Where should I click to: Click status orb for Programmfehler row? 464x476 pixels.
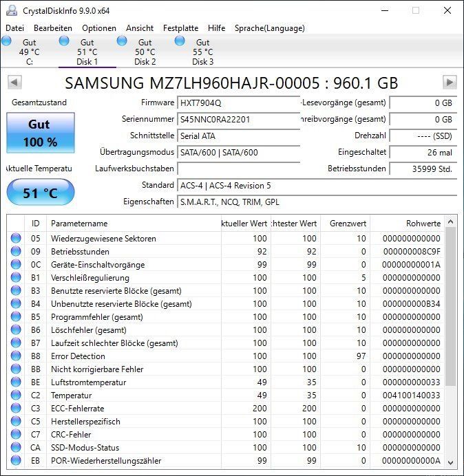16,316
